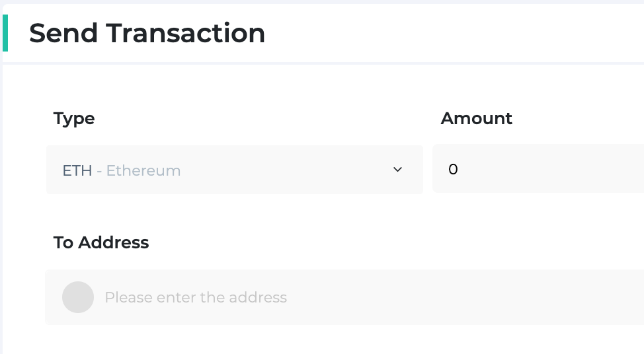Click the gray "Ethereum" currency name
The height and width of the screenshot is (354, 644).
coord(143,170)
